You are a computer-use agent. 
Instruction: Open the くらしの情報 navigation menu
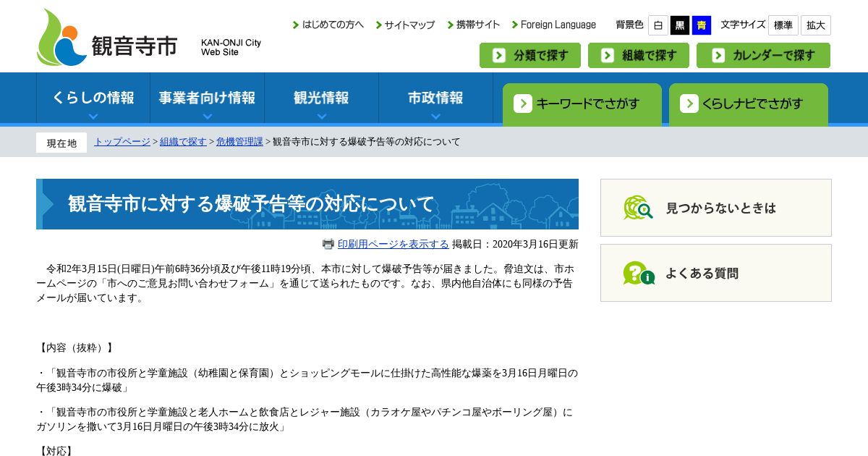pyautogui.click(x=93, y=98)
